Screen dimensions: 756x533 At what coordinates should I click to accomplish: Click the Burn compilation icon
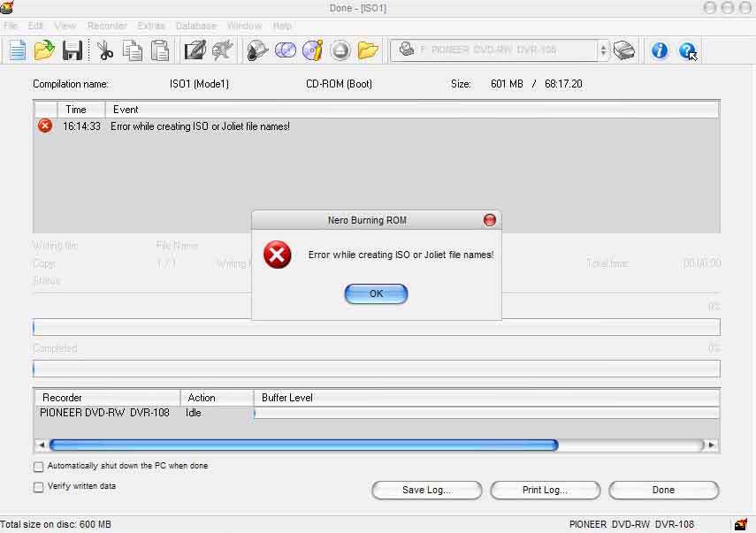pos(257,50)
